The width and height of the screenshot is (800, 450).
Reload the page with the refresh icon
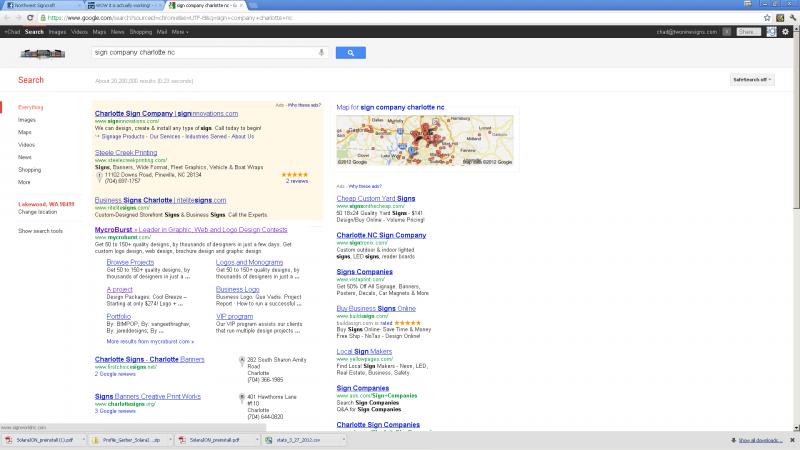(30, 18)
